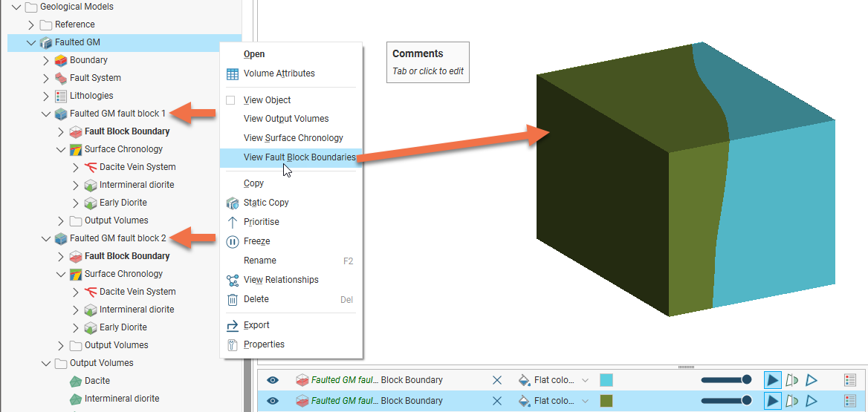This screenshot has width=868, height=412.
Task: Remove first Block Boundary from scene list
Action: point(497,380)
